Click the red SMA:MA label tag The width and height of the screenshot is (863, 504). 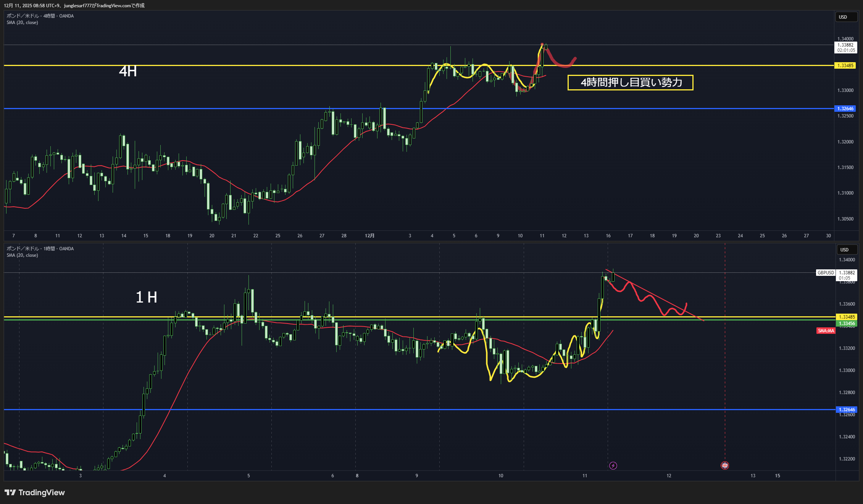click(x=826, y=331)
